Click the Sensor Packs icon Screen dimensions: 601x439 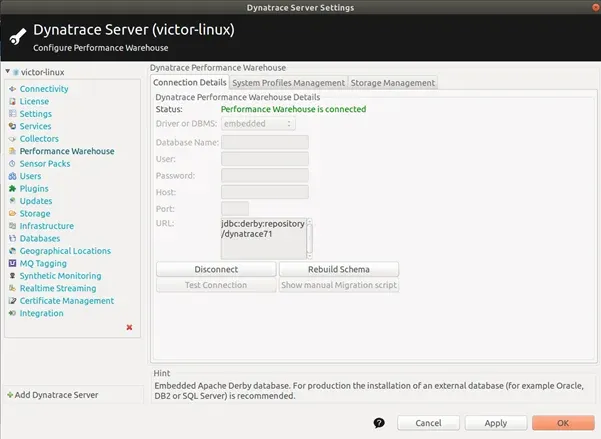(13, 164)
